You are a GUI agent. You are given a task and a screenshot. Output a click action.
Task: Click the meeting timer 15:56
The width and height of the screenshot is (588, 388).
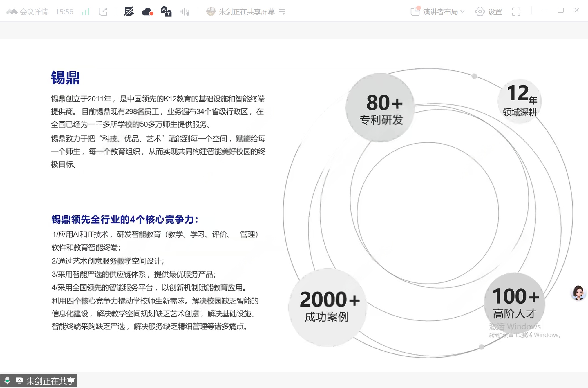[64, 12]
